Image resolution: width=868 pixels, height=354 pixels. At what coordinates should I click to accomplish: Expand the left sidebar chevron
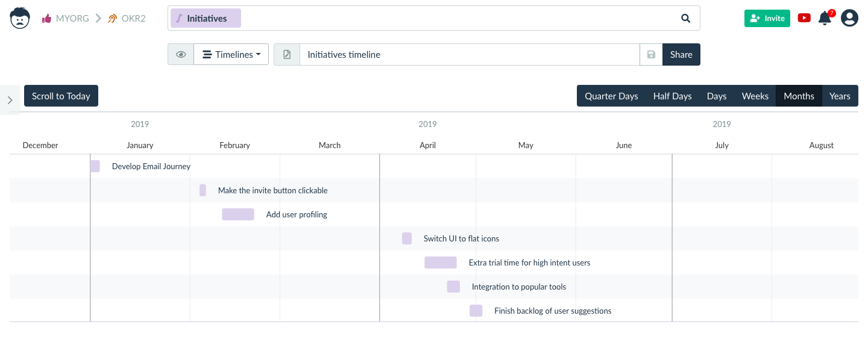[x=10, y=101]
